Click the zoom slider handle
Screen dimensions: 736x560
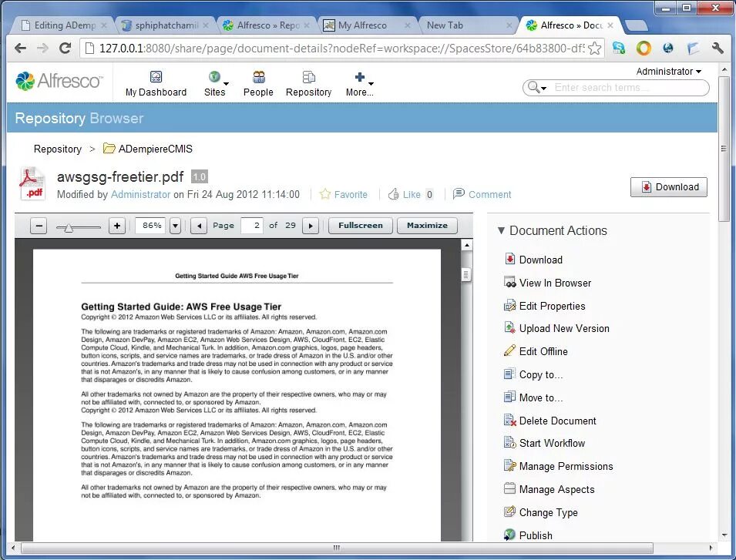point(69,228)
